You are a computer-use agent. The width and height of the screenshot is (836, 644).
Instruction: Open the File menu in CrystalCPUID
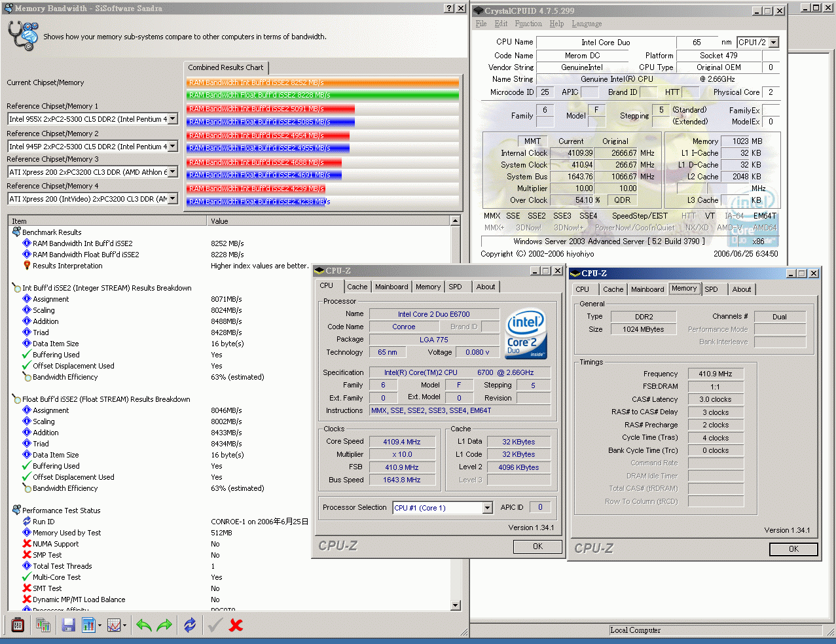click(481, 24)
